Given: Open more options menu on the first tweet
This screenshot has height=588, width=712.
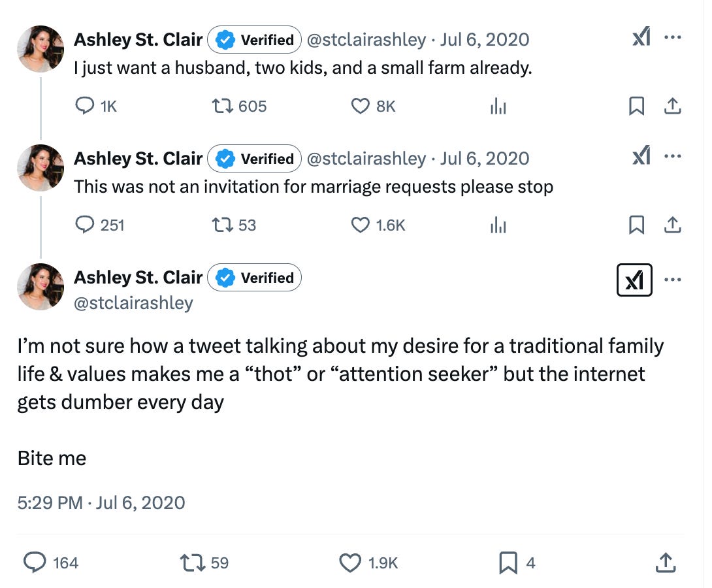Looking at the screenshot, I should click(x=673, y=37).
